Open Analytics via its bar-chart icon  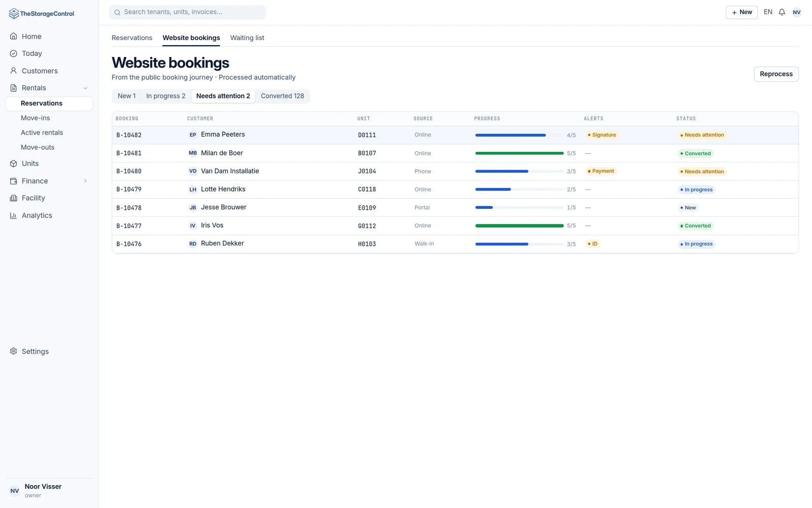click(x=14, y=215)
